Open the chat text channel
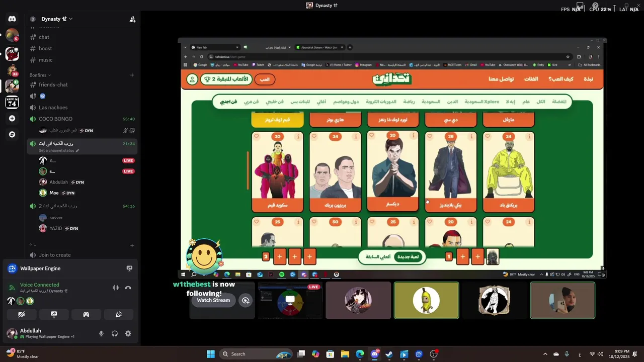This screenshot has height=362, width=644. click(x=83, y=37)
